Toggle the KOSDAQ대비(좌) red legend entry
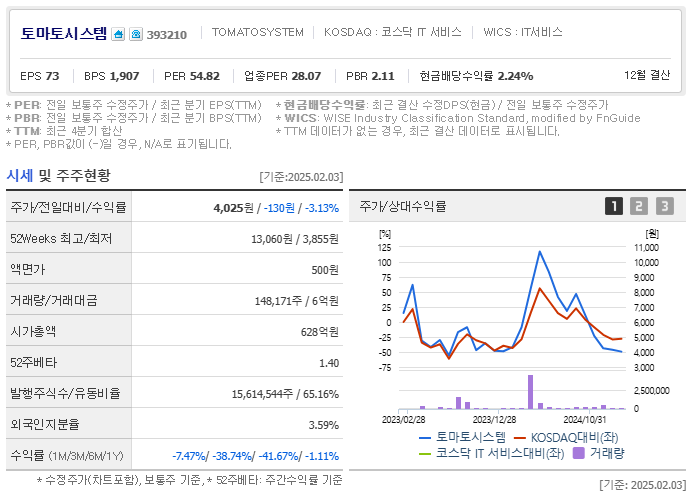 (x=566, y=437)
